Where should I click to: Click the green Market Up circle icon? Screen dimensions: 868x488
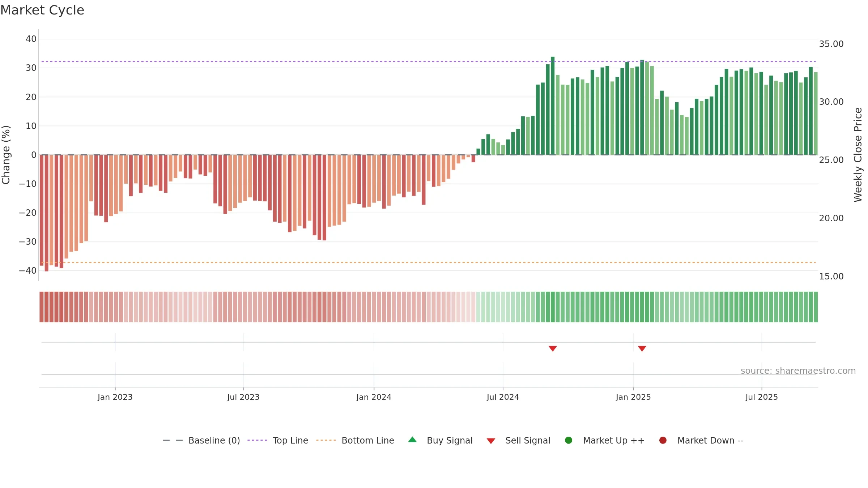pyautogui.click(x=569, y=440)
